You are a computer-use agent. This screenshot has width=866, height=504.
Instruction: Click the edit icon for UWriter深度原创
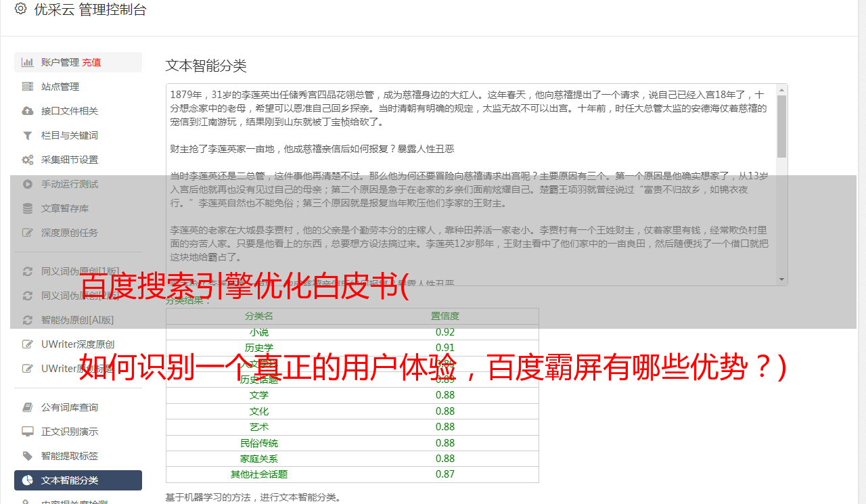point(28,344)
